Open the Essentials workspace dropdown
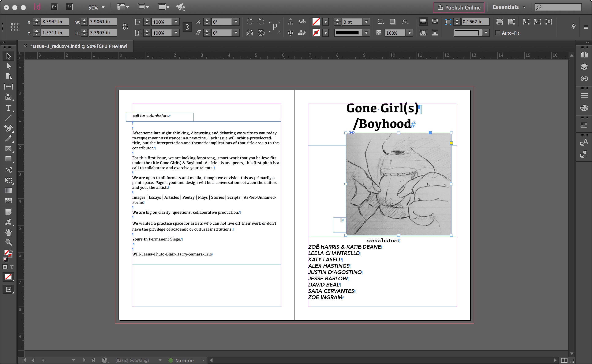Image resolution: width=592 pixels, height=364 pixels. tap(509, 7)
